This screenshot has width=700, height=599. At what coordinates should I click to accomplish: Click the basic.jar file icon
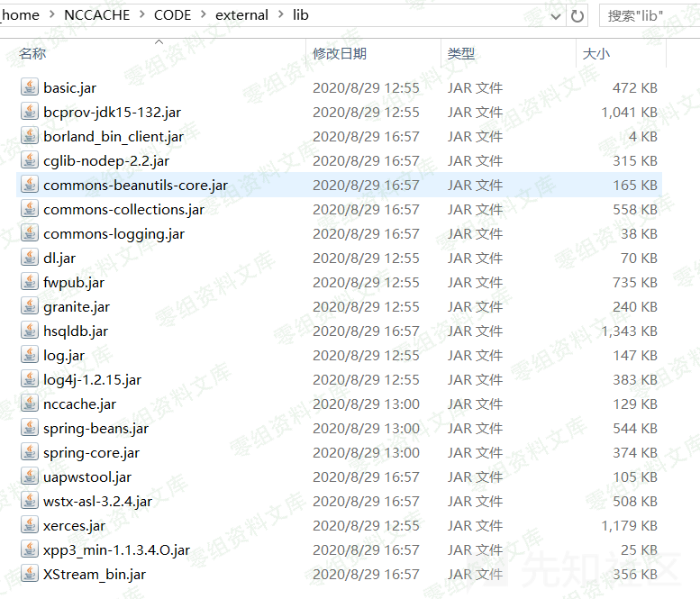[x=29, y=88]
